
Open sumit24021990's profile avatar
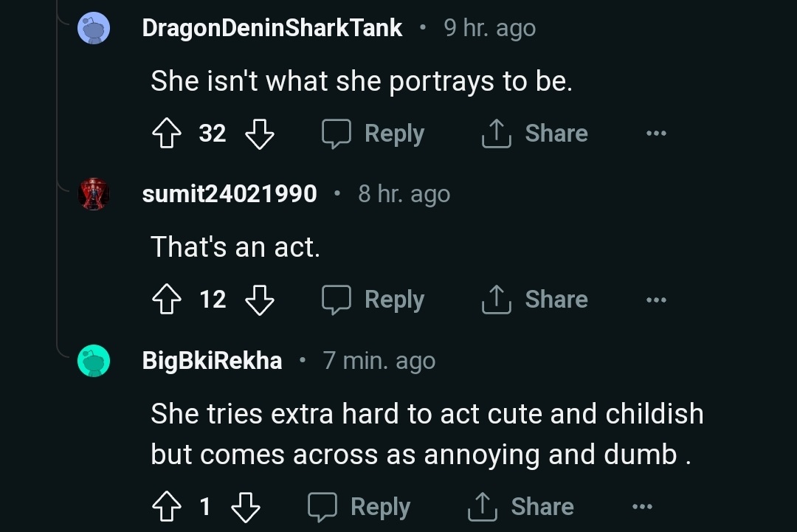94,194
